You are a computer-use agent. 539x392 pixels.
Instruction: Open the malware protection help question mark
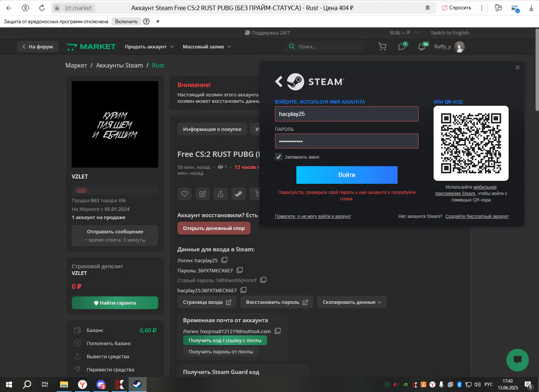pyautogui.click(x=146, y=21)
